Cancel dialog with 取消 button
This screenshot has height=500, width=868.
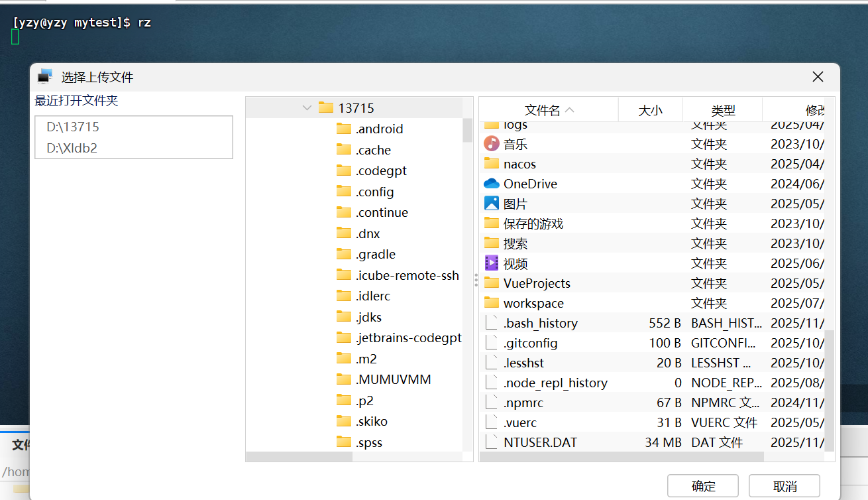click(x=785, y=486)
